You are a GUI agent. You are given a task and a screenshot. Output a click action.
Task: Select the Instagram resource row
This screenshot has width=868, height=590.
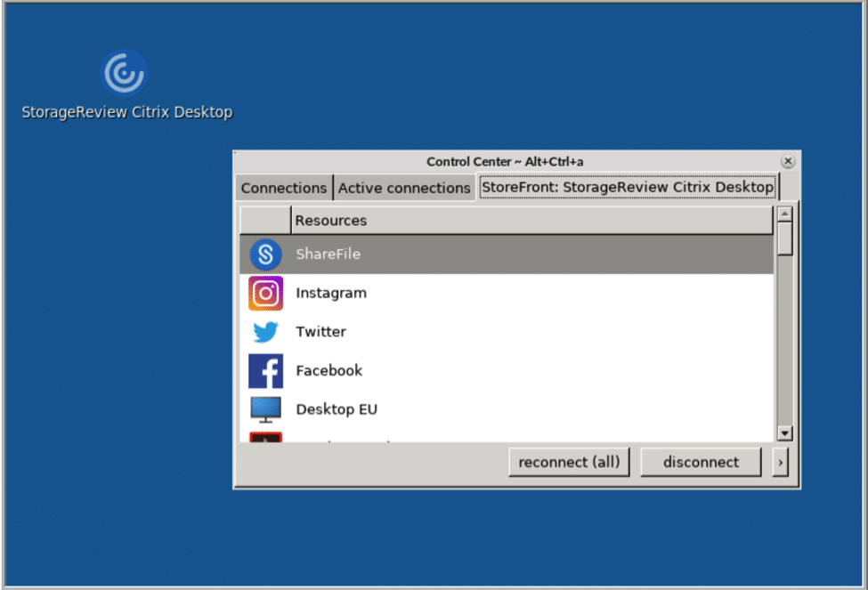(507, 294)
